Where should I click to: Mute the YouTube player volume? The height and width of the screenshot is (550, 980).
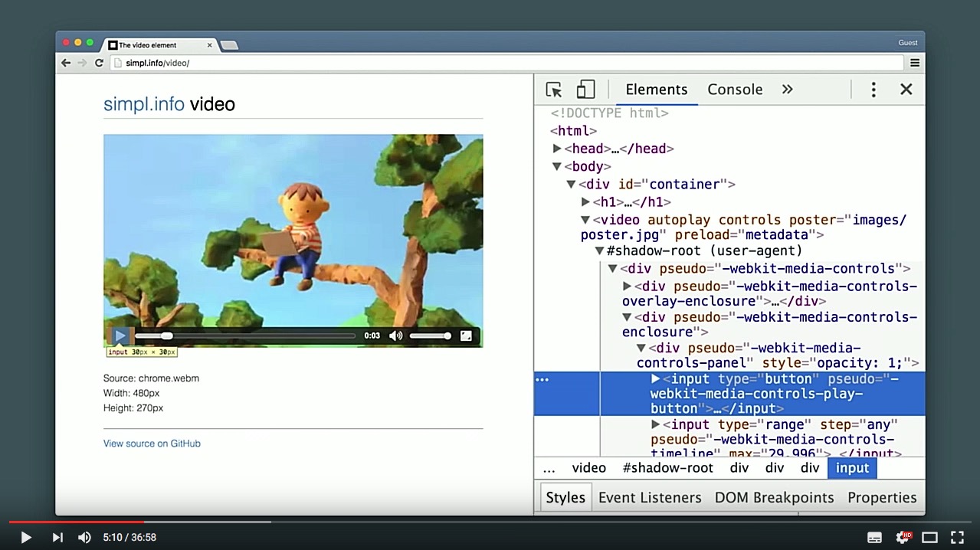[84, 538]
